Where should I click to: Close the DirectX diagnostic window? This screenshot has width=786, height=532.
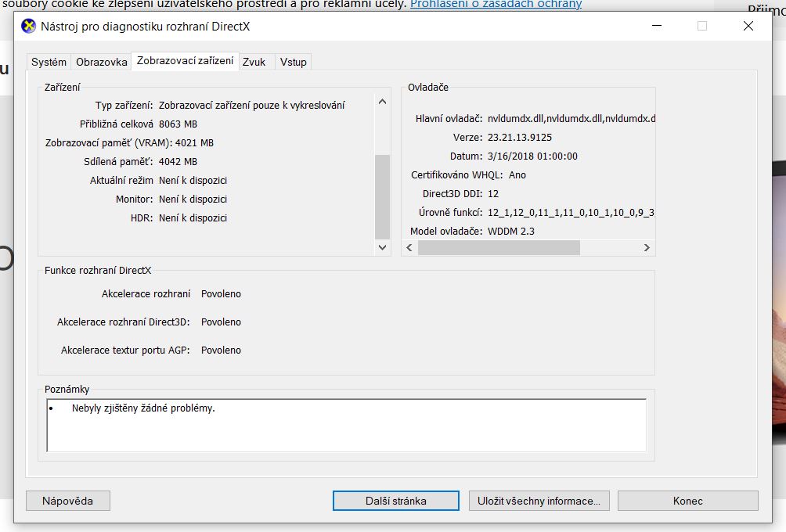click(x=748, y=26)
